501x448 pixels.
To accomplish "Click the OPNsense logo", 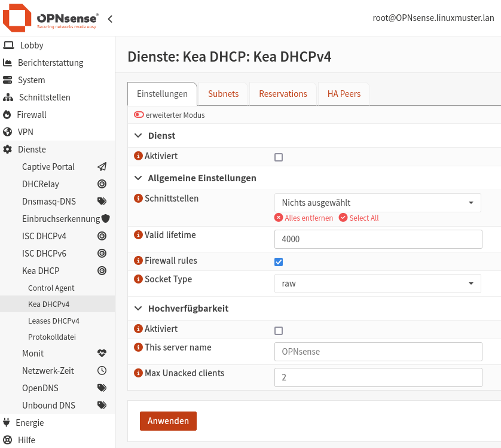I will (50, 18).
